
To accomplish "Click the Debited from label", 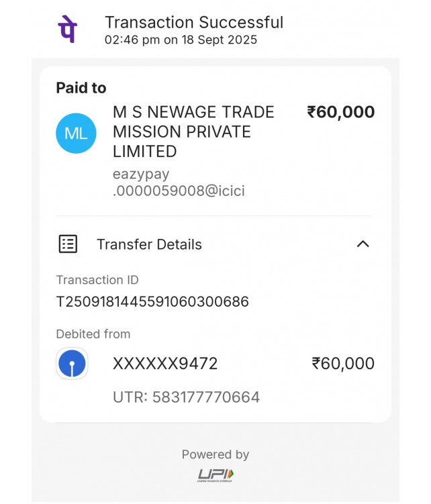I will (x=93, y=334).
